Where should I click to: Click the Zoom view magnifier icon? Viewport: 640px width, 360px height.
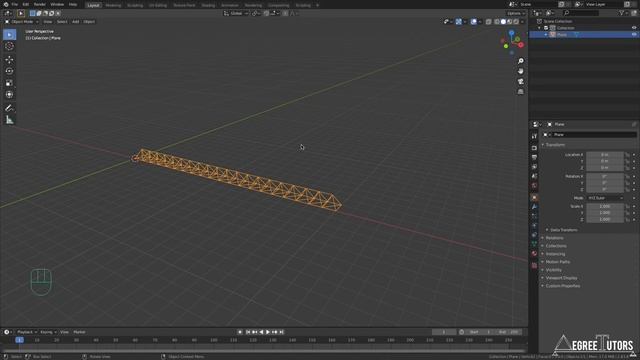[520, 61]
